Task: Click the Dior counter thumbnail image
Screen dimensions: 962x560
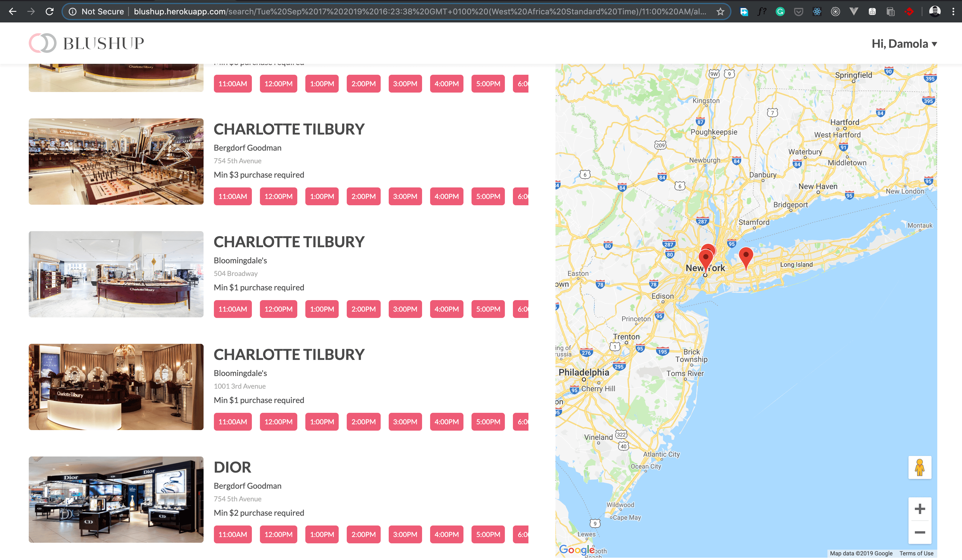Action: (116, 499)
